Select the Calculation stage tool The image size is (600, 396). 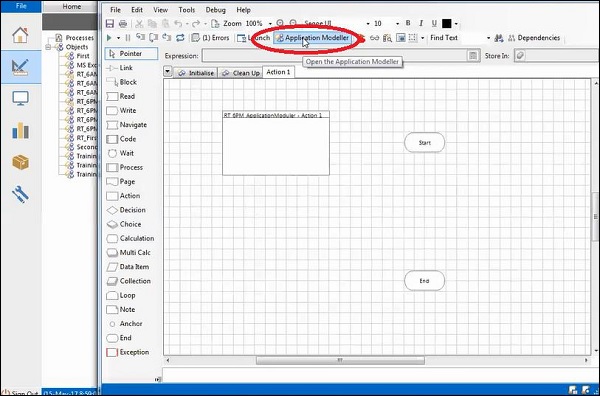coord(130,238)
